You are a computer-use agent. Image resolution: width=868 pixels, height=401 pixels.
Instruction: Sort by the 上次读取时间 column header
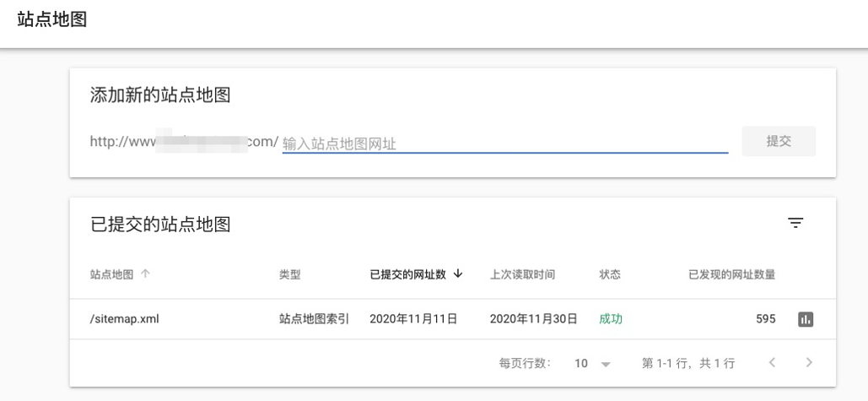522,274
